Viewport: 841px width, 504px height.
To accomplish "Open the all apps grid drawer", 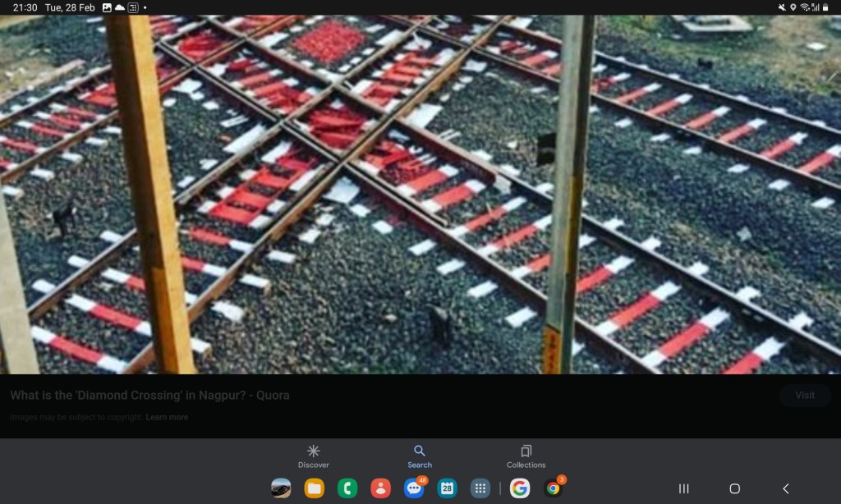I will click(x=480, y=488).
